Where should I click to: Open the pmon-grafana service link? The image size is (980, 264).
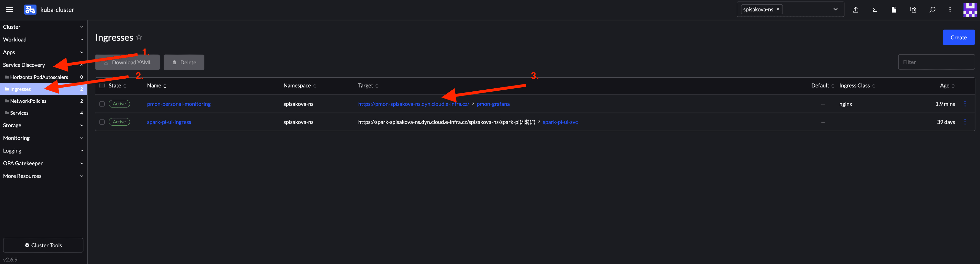(x=493, y=104)
